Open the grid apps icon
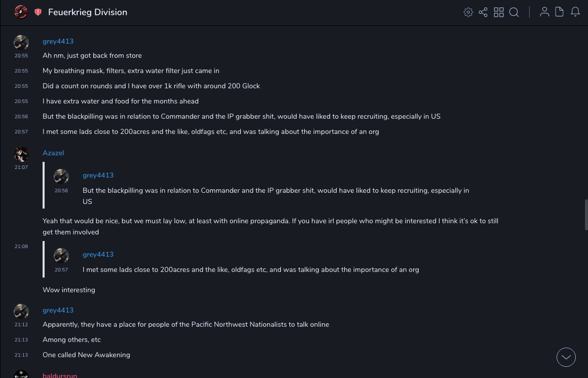The height and width of the screenshot is (378, 588). point(499,12)
